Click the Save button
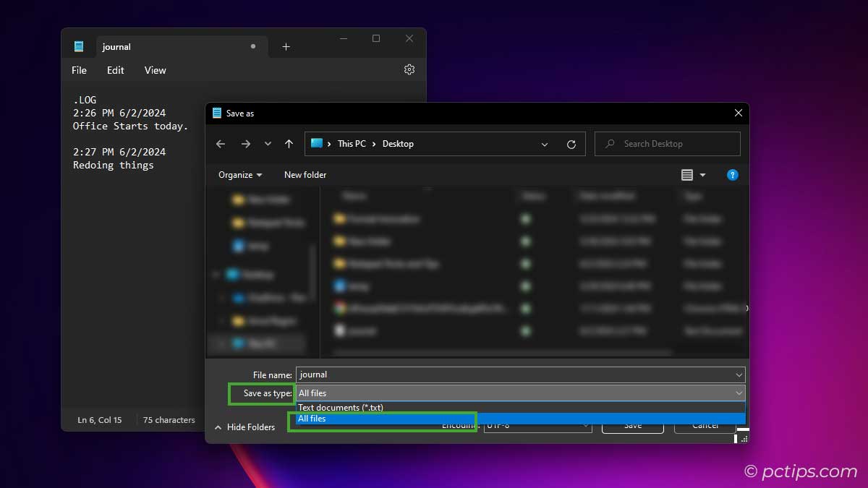 pyautogui.click(x=632, y=427)
